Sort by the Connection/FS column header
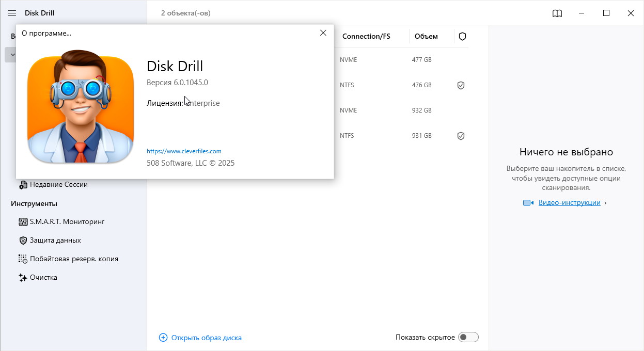Image resolution: width=644 pixels, height=351 pixels. point(366,36)
